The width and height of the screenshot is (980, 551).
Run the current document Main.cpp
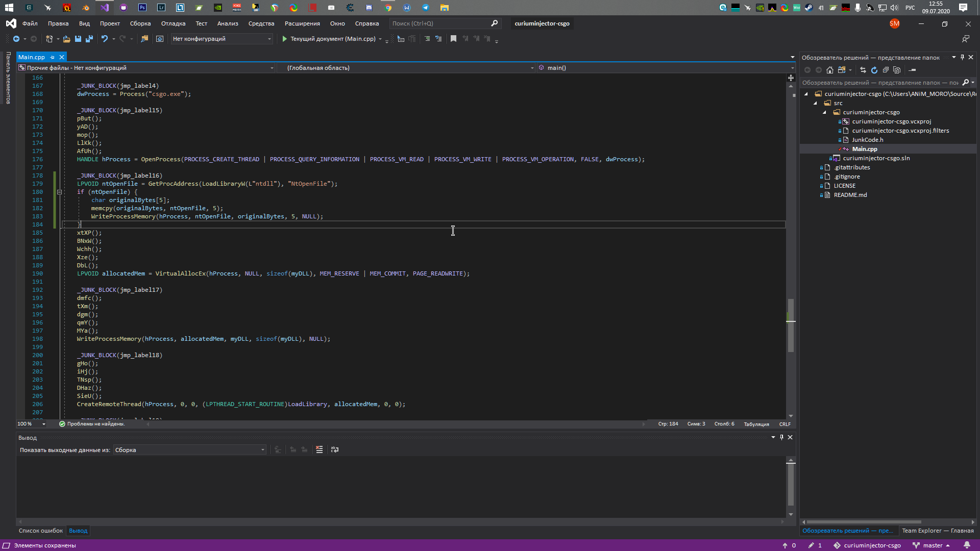284,39
